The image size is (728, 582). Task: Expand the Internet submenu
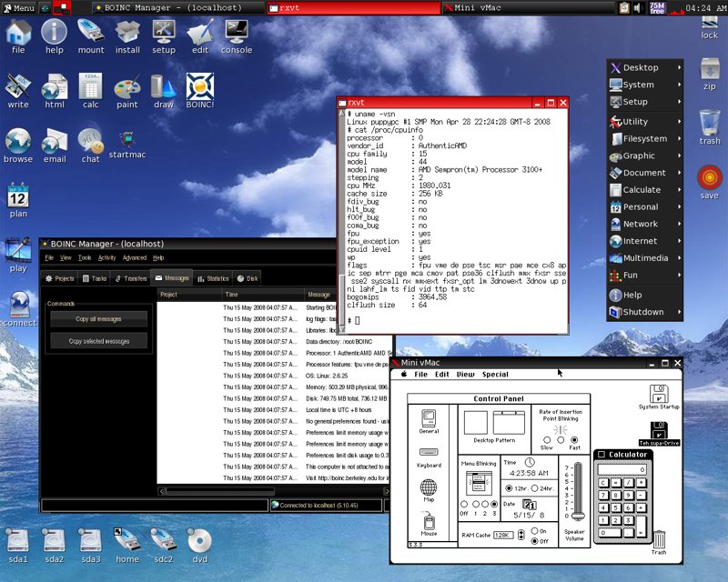click(644, 241)
